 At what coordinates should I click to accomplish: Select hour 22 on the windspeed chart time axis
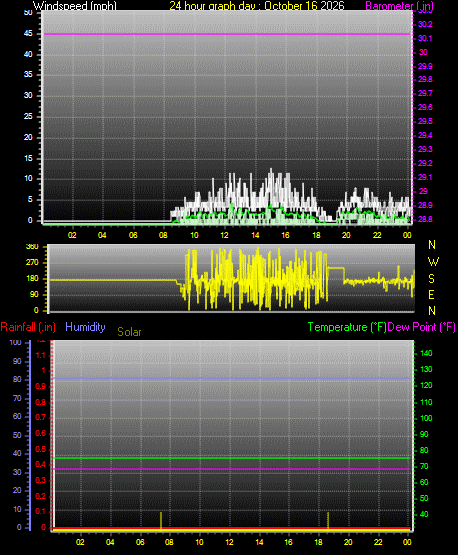point(377,235)
